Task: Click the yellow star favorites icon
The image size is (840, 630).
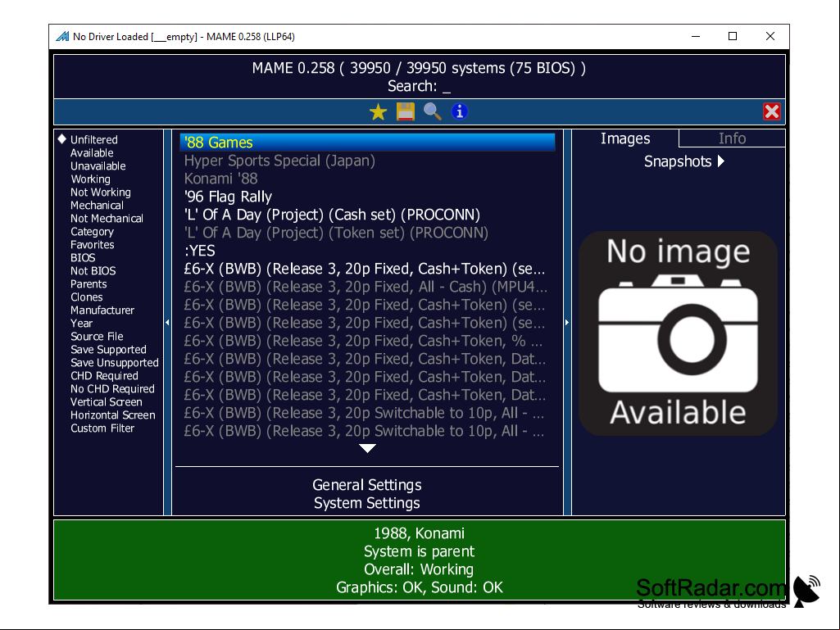Action: click(379, 112)
